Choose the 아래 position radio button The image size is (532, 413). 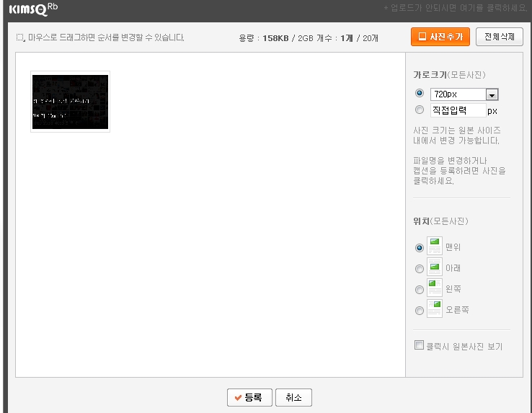point(420,269)
